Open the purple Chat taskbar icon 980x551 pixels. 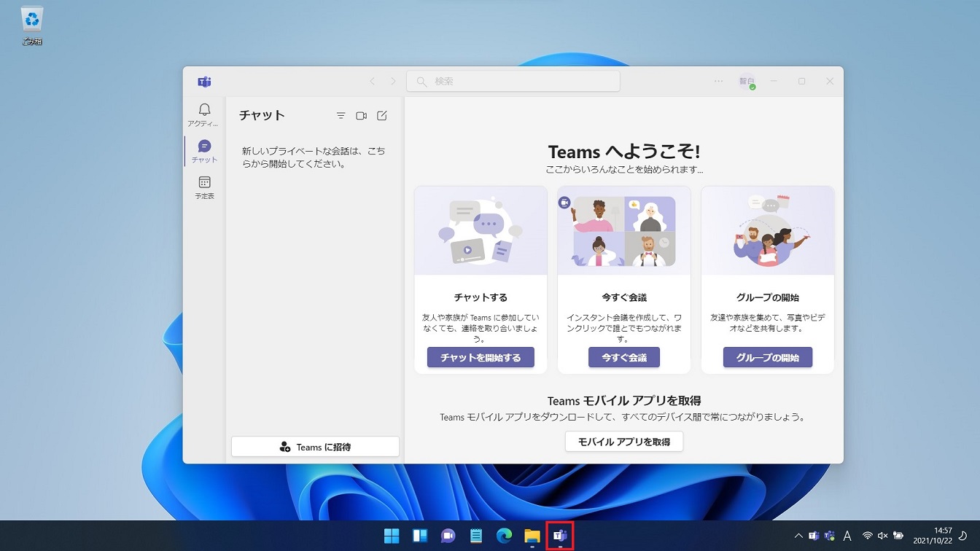pyautogui.click(x=448, y=536)
